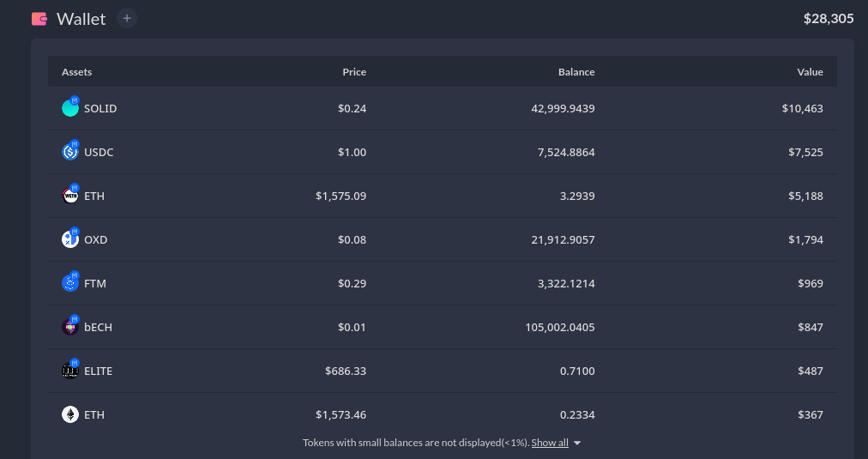Click SOLID balance 42,999.9439
The width and height of the screenshot is (868, 459).
coord(563,108)
